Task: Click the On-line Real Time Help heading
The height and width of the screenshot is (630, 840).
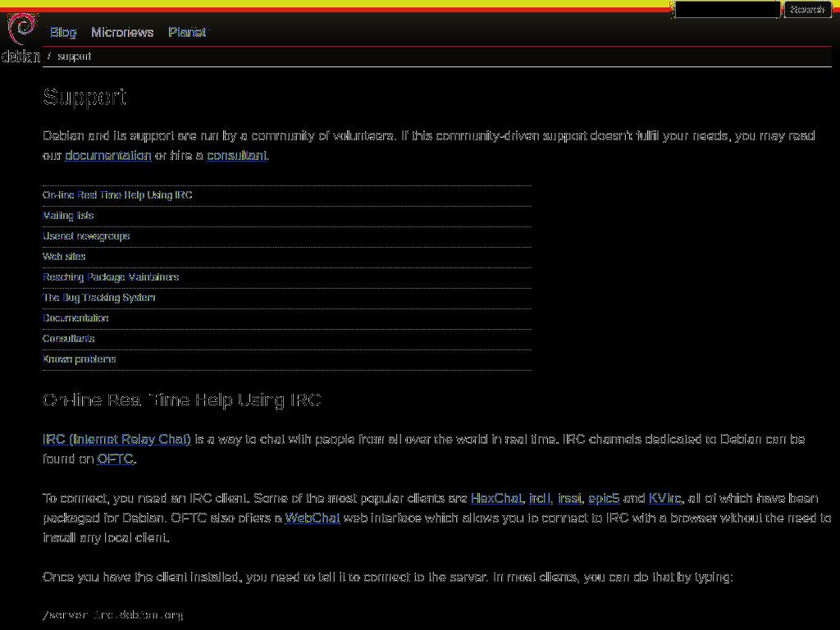Action: 182,400
